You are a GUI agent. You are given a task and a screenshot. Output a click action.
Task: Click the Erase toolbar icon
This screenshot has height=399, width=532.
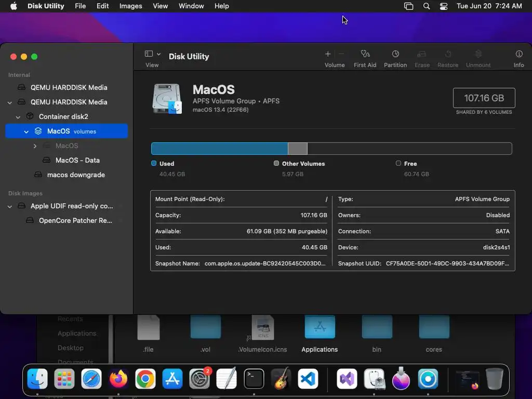point(422,54)
